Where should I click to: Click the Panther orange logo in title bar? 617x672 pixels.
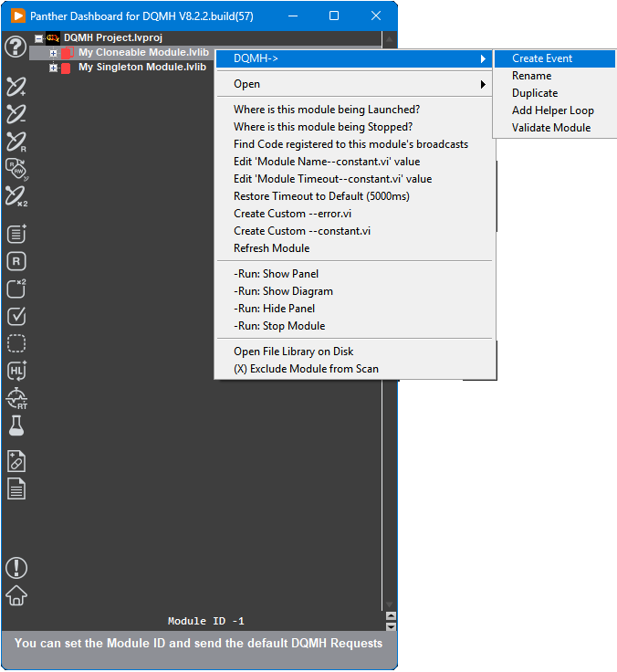[x=17, y=16]
